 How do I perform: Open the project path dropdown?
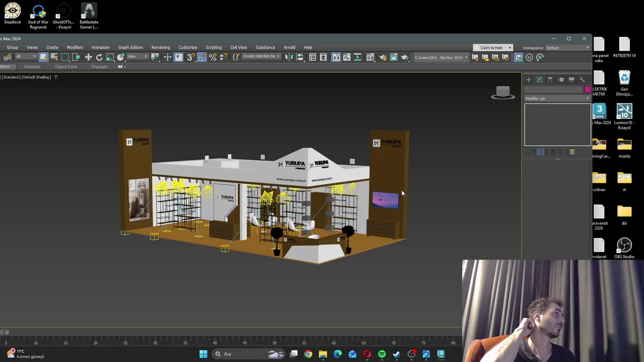pos(441,57)
